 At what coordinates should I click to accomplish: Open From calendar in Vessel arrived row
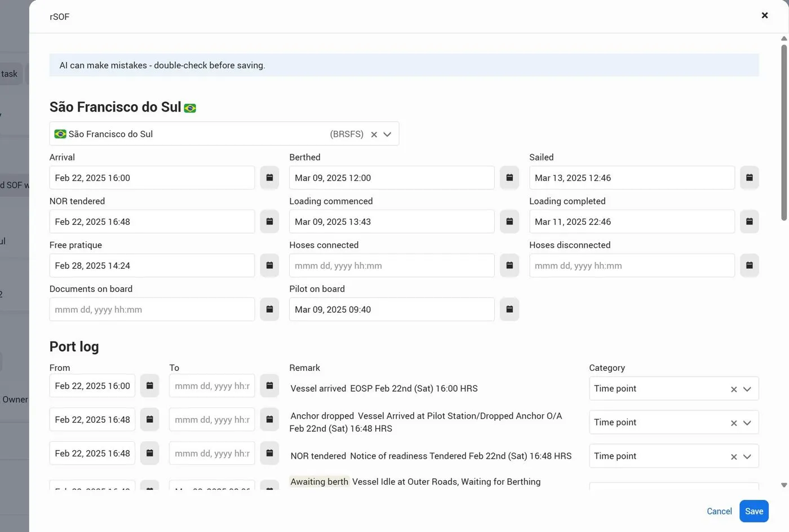[149, 386]
